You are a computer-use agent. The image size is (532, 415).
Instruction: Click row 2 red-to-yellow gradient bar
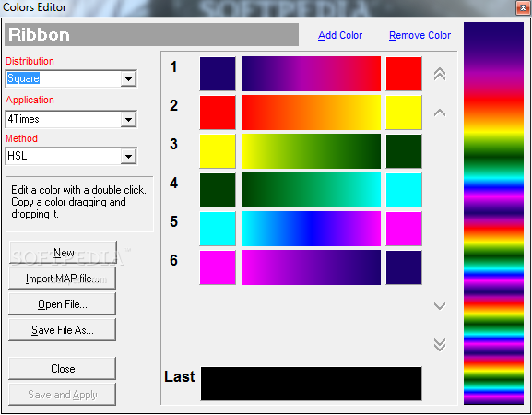pos(312,113)
